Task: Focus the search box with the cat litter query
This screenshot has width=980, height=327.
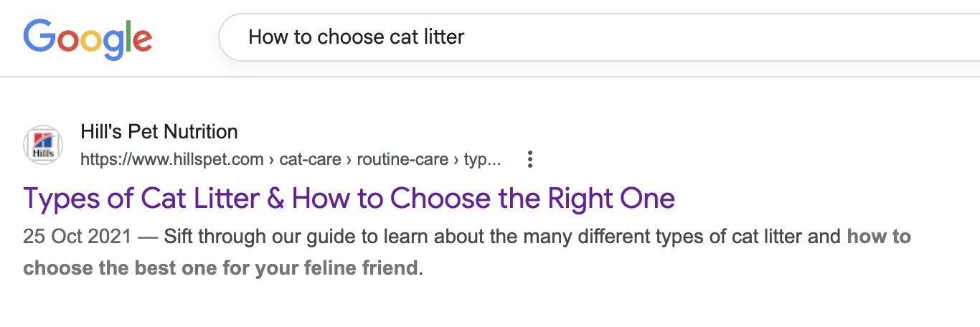Action: pos(574,37)
